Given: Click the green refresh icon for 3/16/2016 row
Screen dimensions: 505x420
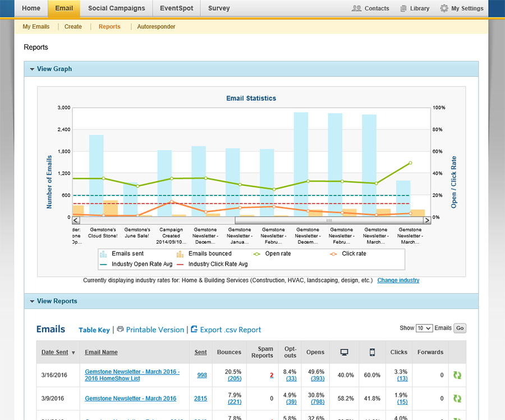Looking at the screenshot, I should 457,375.
